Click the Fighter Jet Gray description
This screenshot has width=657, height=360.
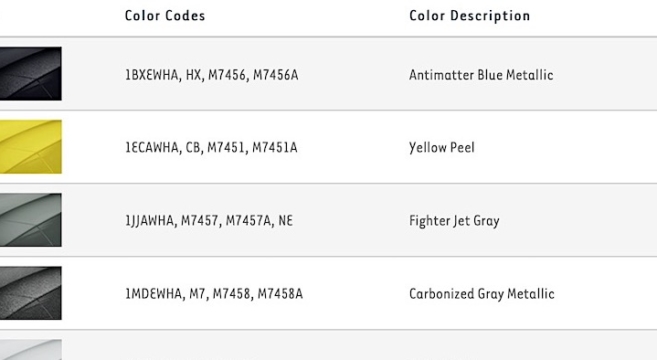(x=455, y=221)
